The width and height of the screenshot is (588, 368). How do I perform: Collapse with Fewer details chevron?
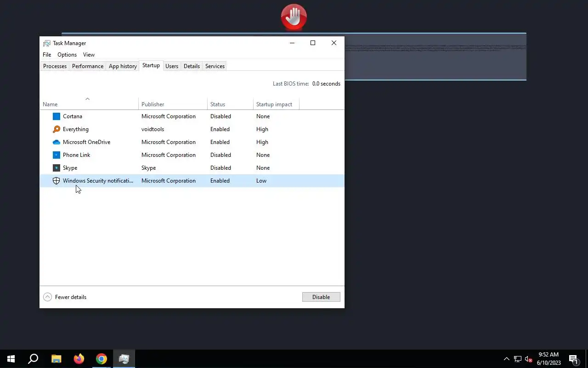click(x=47, y=297)
